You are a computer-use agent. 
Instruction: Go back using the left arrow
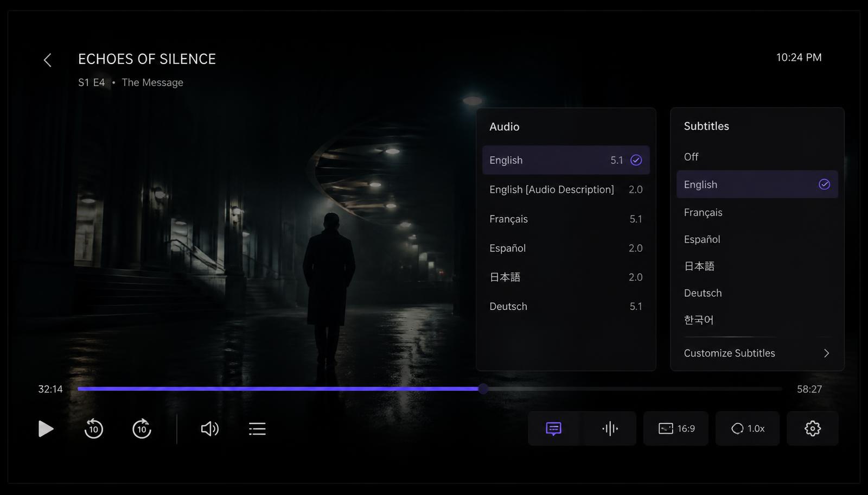48,60
